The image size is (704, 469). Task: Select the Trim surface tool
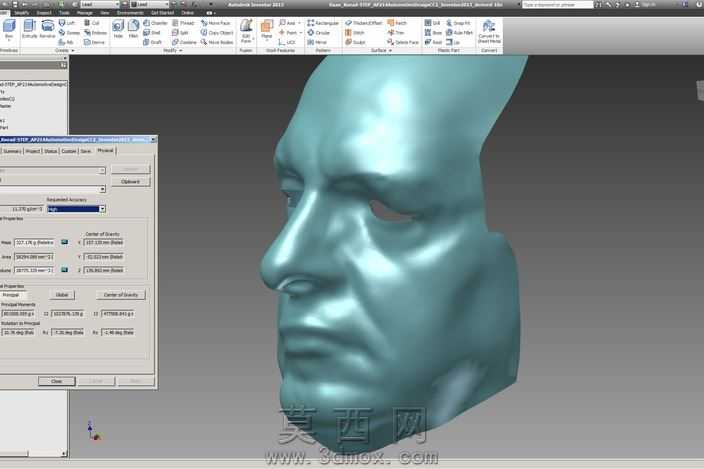pos(396,33)
